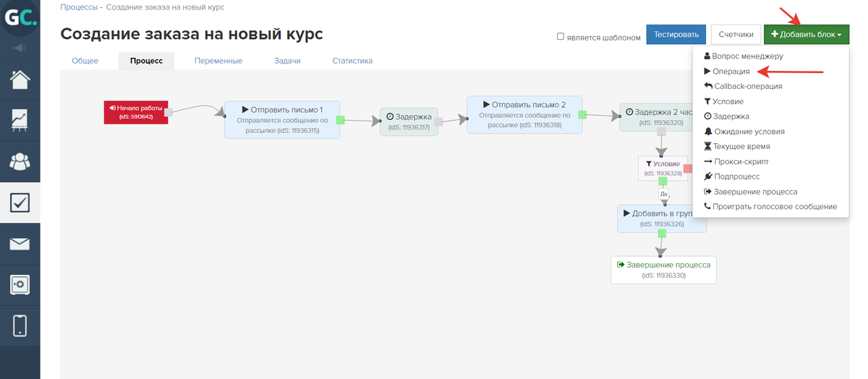This screenshot has height=379, width=868.
Task: Expand the Добавить блок dropdown
Action: [x=807, y=34]
